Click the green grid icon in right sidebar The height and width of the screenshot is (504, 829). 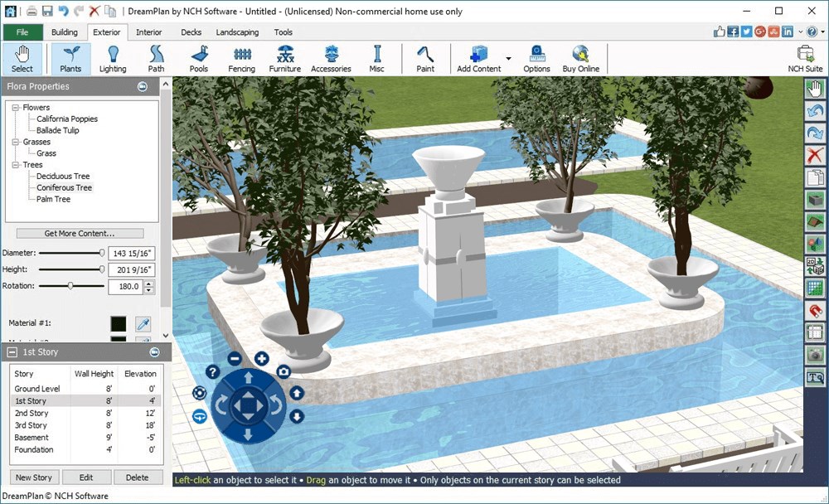click(x=815, y=288)
